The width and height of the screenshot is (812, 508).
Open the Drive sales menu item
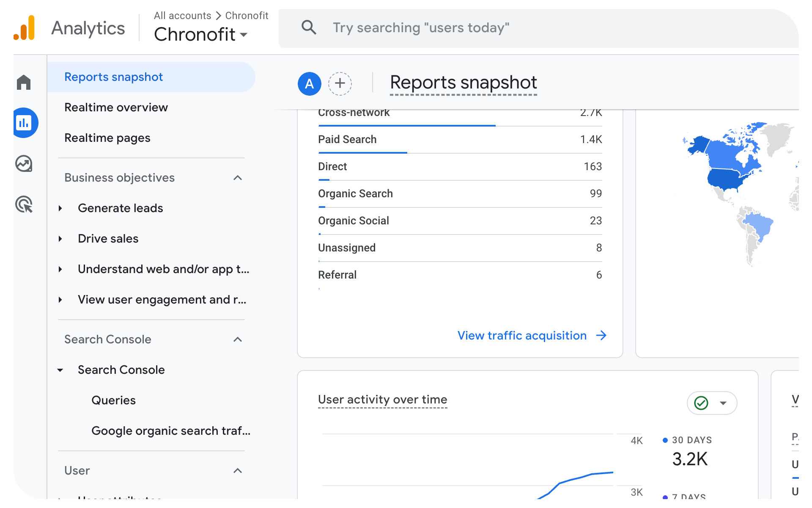(108, 239)
